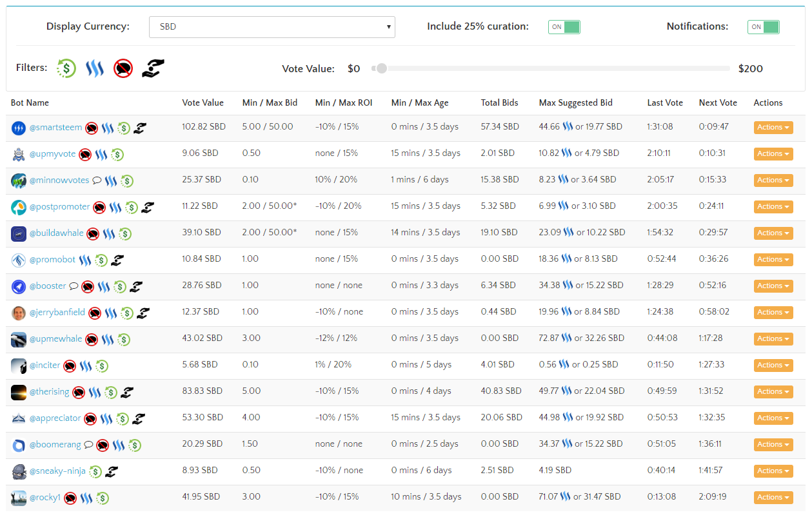Click the green refund icon beside @sneaky-ninja
The image size is (812, 517).
coord(95,471)
